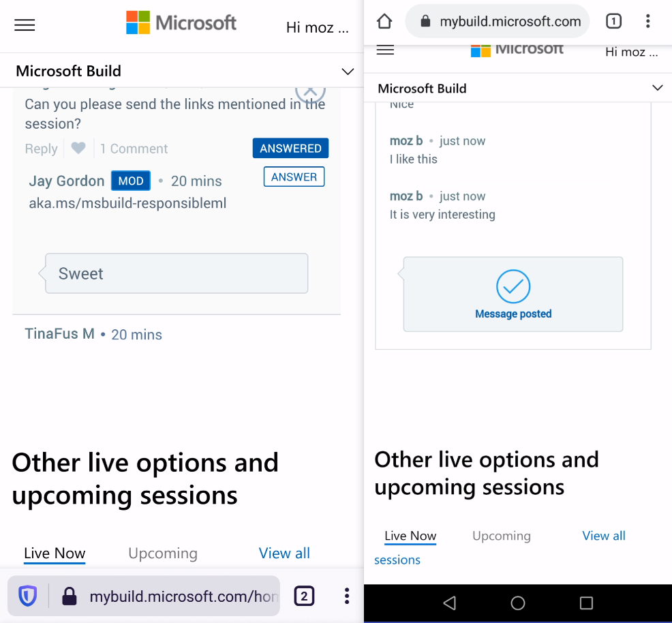Tap the heart icon to like the question
Screen dimensions: 672x623
tap(78, 149)
